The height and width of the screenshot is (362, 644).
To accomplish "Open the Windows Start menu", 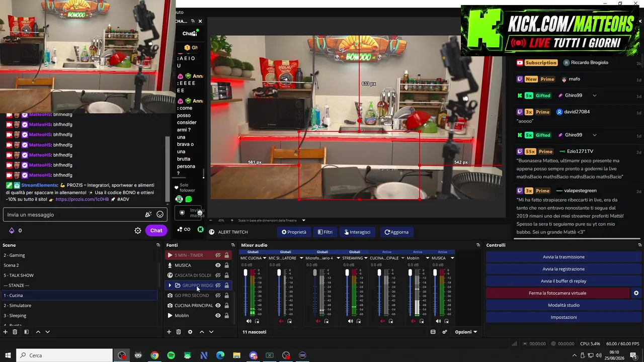I will (8, 355).
